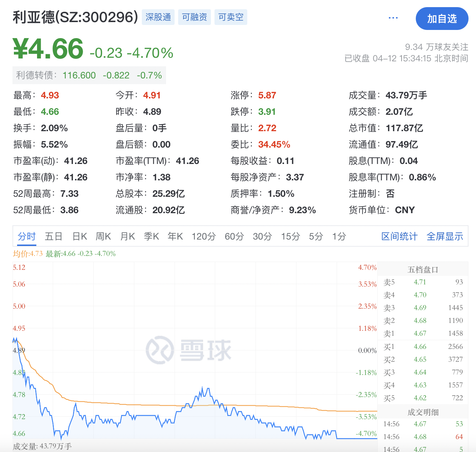This screenshot has height=452, width=476.
Task: Click the 股息率(TTM) value 0.86%
Action: click(423, 177)
